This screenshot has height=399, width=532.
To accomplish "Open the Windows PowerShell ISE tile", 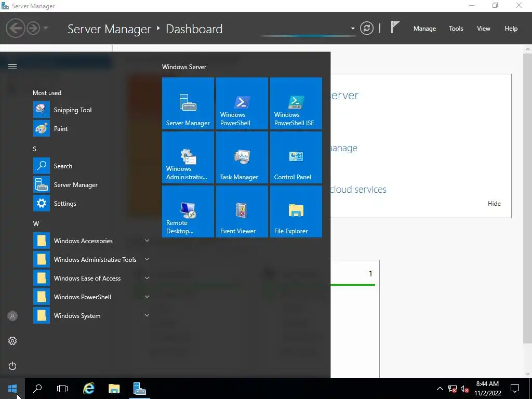I will click(296, 103).
